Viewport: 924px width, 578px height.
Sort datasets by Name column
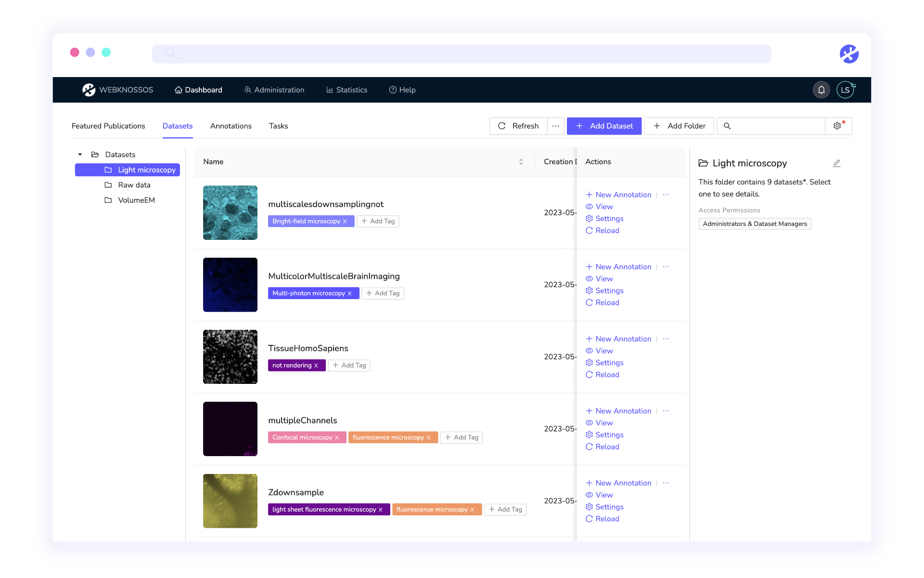click(521, 162)
